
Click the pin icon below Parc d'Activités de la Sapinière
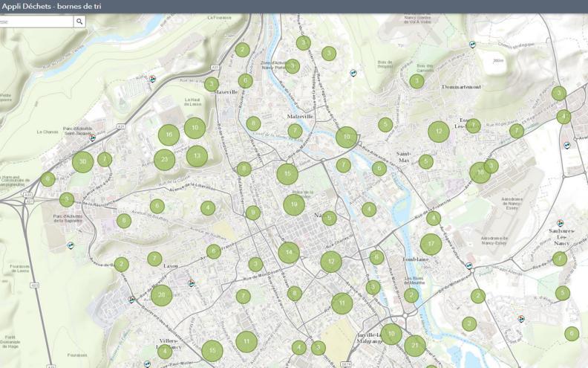click(71, 245)
